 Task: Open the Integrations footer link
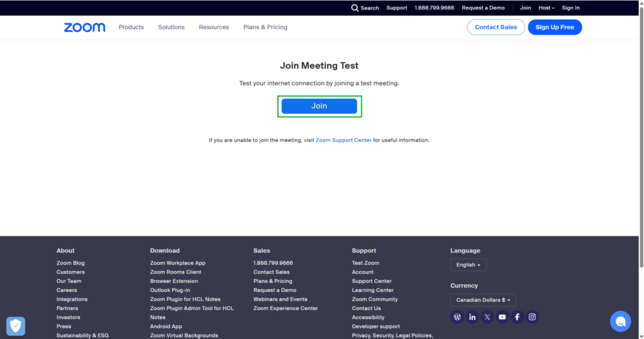pyautogui.click(x=72, y=299)
